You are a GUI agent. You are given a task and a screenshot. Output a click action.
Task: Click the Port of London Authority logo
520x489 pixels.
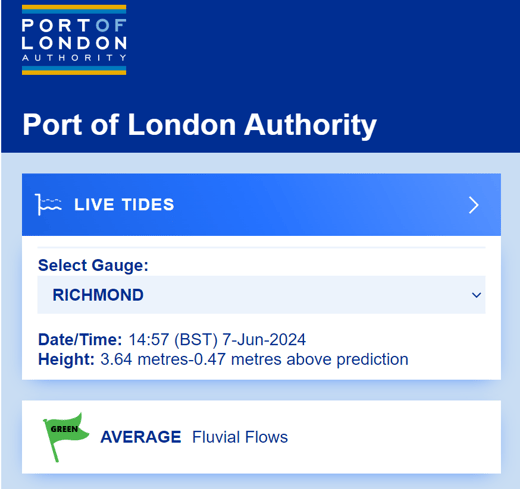[x=74, y=40]
